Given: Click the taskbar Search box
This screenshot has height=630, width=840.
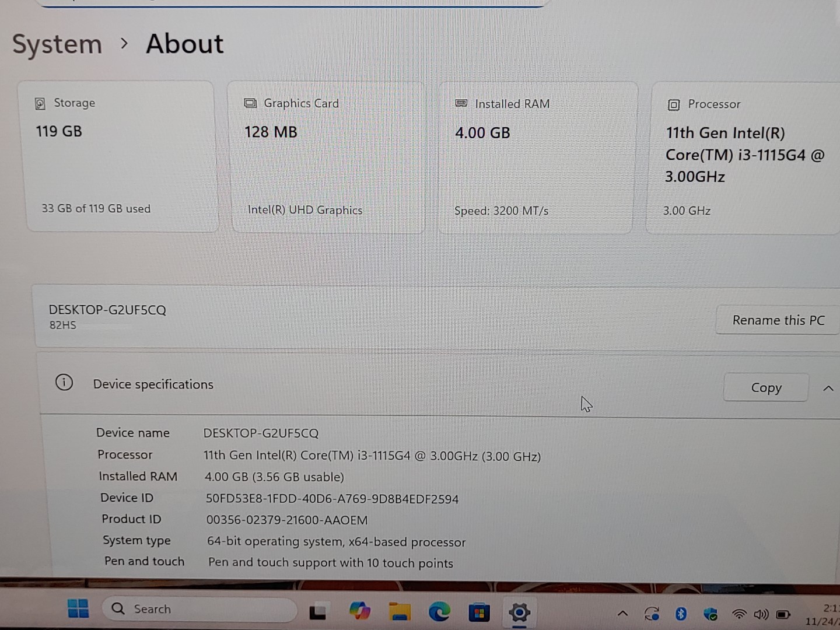Looking at the screenshot, I should (x=198, y=609).
